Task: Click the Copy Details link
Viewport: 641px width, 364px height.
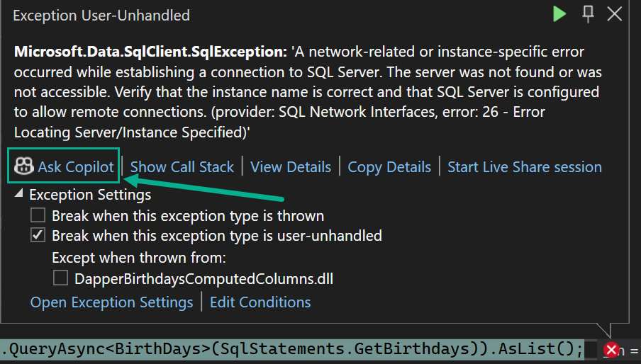Action: pyautogui.click(x=389, y=167)
